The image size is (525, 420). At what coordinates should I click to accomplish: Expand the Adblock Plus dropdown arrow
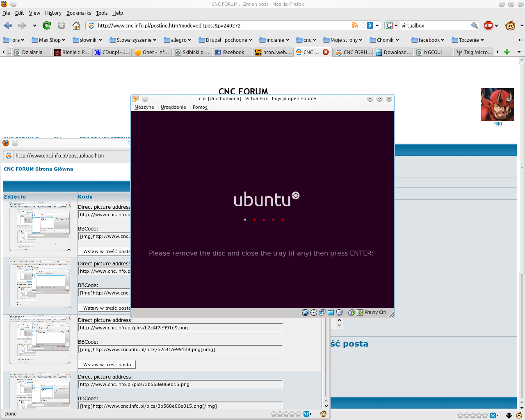[x=496, y=25]
